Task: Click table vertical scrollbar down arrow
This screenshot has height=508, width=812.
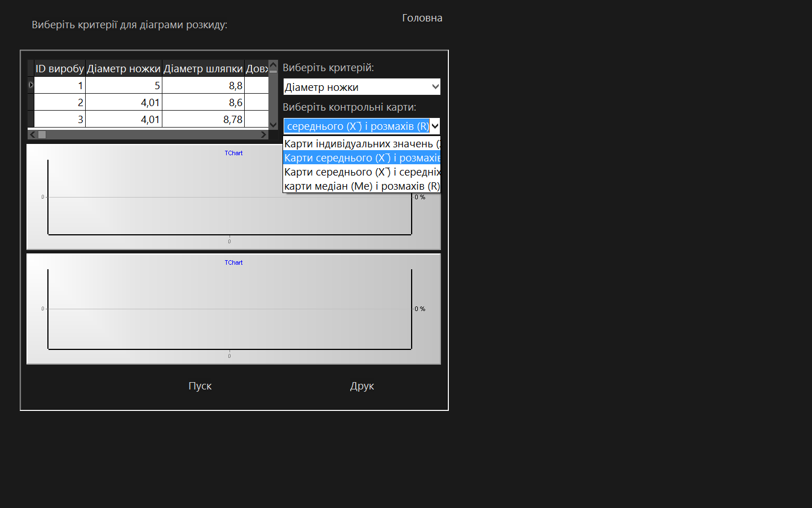Action: [x=273, y=125]
